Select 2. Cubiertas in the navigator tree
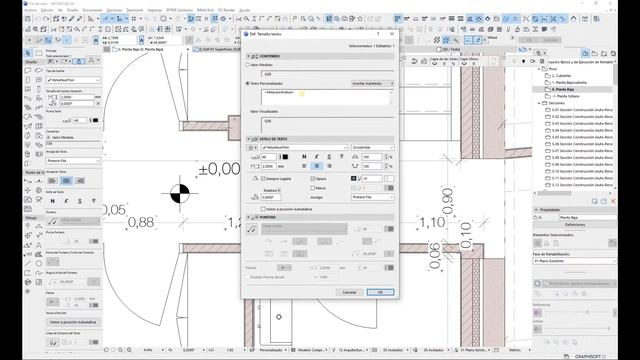Viewport: 640px width, 360px height. tap(562, 76)
